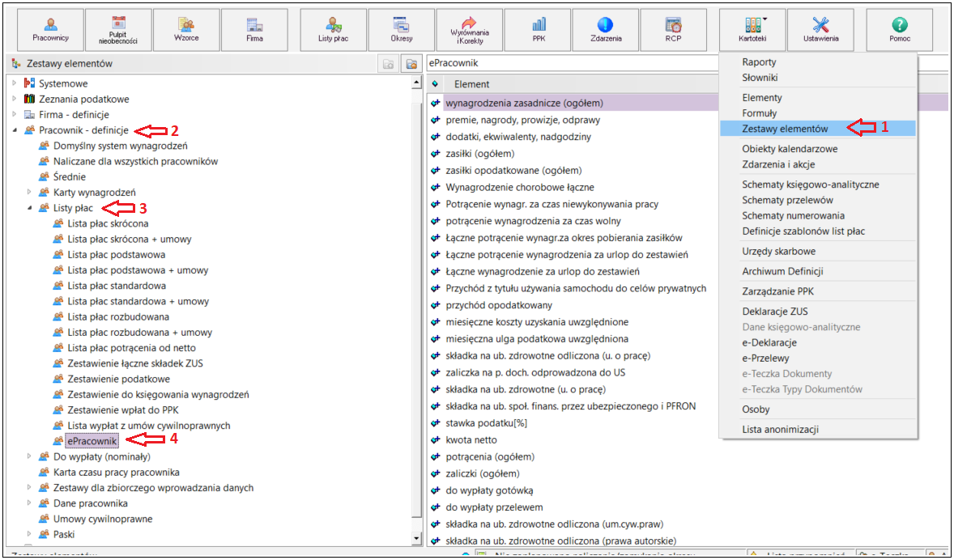This screenshot has height=560, width=954.
Task: Open Pulpit nieobecności in toolbar
Action: pos(118,30)
